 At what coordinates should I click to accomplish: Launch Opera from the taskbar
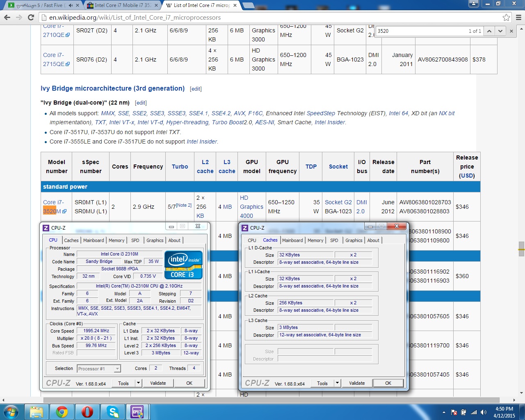coord(87,411)
